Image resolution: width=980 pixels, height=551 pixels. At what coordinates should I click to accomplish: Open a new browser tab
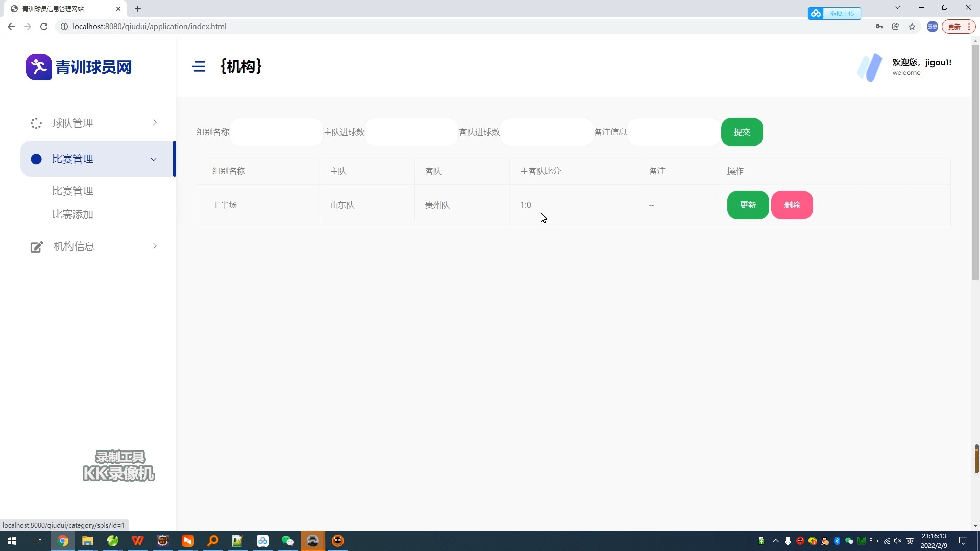(138, 9)
